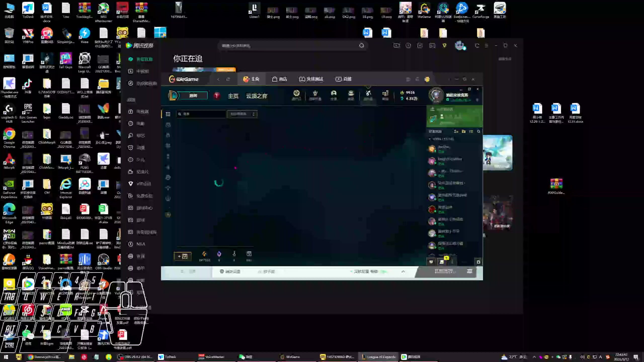Open League client 主页 navigation item
This screenshot has height=362, width=644.
point(233,96)
